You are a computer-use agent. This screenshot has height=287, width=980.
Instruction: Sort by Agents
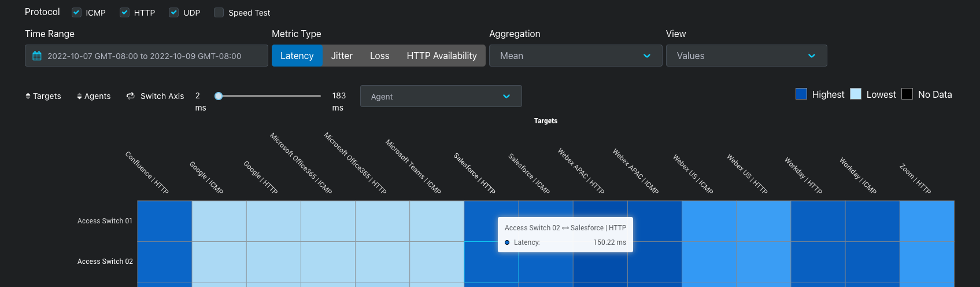[94, 96]
